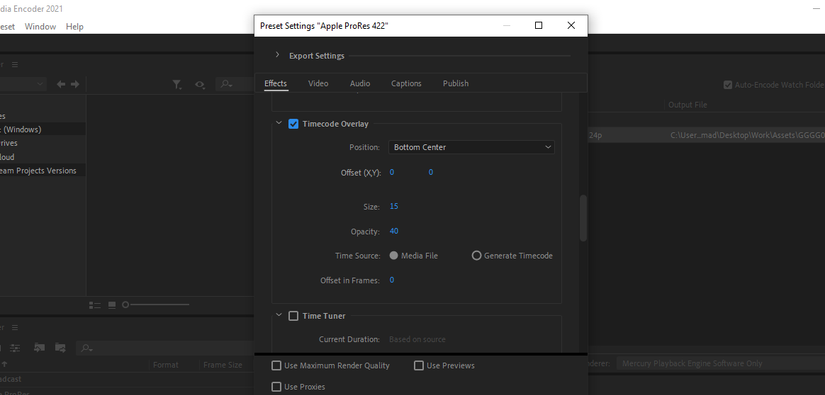Switch to the Captions tab
825x395 pixels.
[406, 84]
